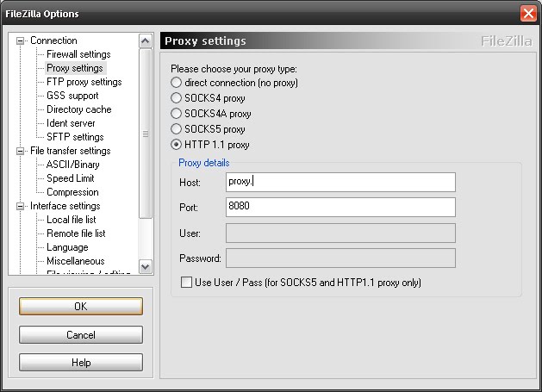542x392 pixels.
Task: Click the Port field containing 8080
Action: [340, 207]
